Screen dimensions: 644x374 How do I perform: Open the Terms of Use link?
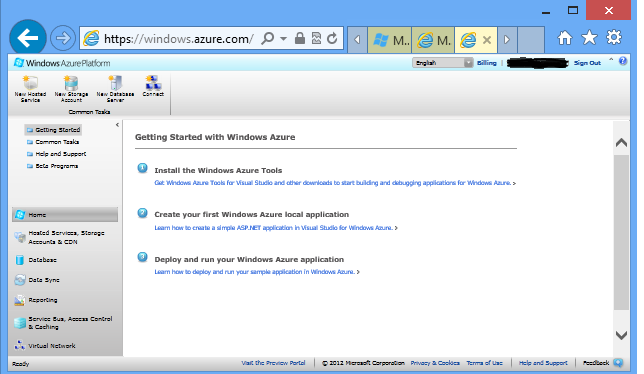[x=485, y=363]
